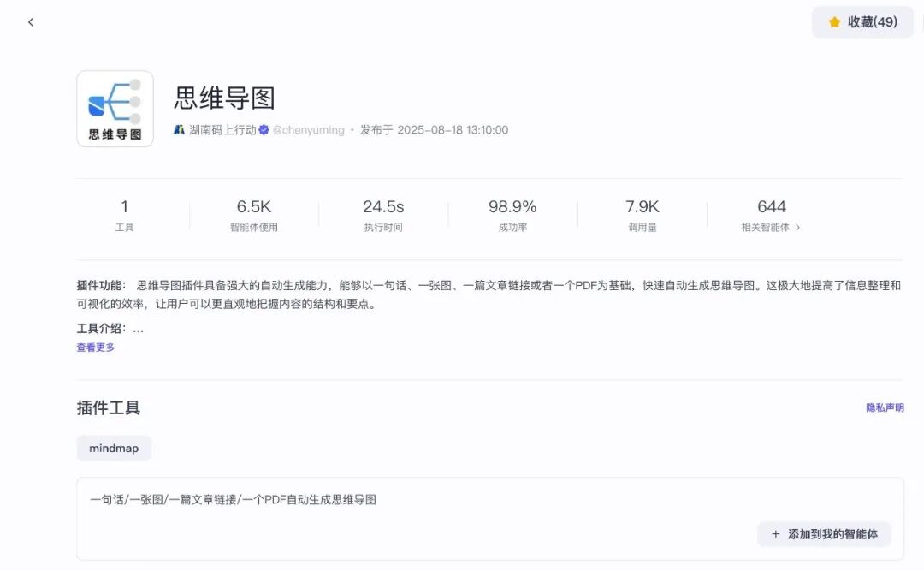Click the blue verified badge icon

tap(264, 130)
